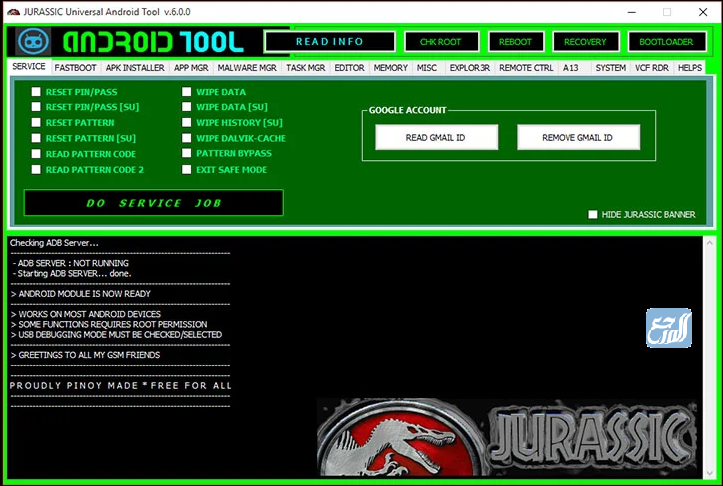
Task: Click the REMOVE GMAIL ID button
Action: (x=578, y=137)
